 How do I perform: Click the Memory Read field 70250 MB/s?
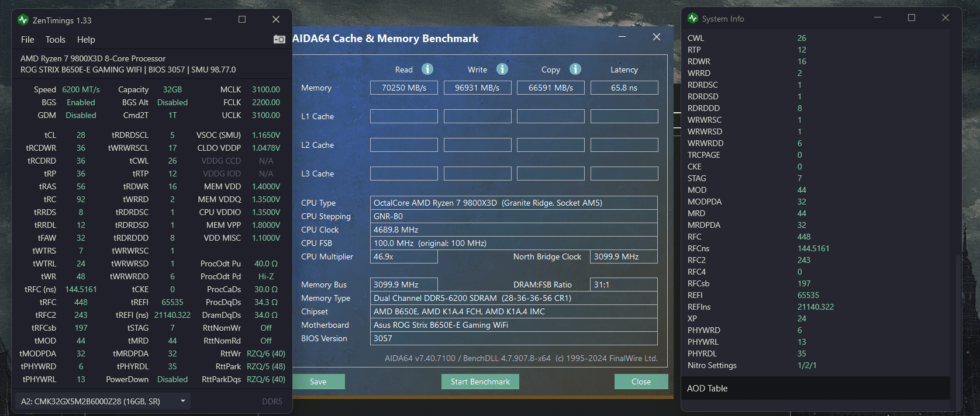pos(404,88)
